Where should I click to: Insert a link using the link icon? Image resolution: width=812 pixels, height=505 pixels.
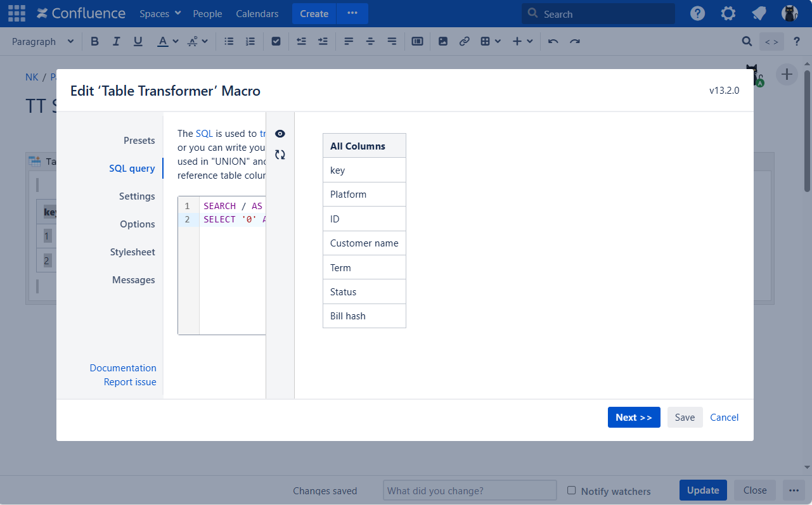pyautogui.click(x=465, y=41)
